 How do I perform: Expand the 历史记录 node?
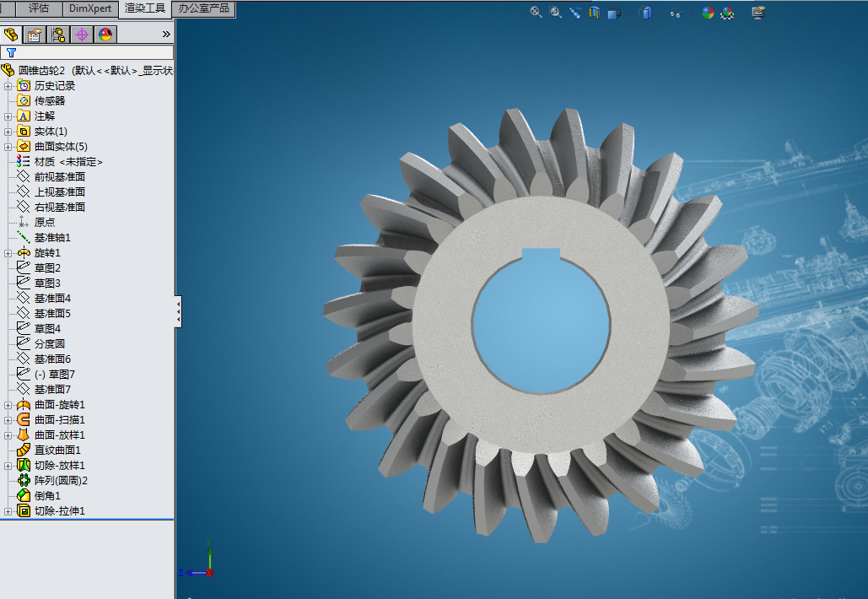8,86
